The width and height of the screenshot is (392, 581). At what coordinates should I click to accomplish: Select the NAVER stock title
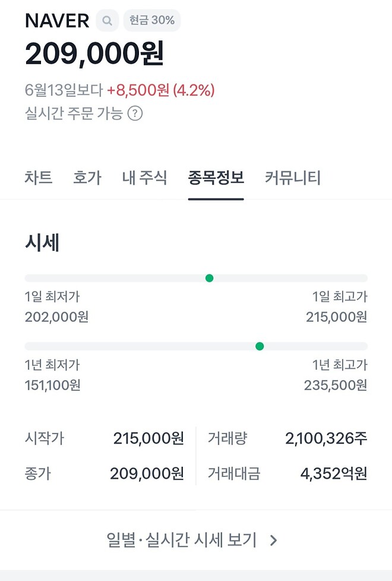coord(57,20)
